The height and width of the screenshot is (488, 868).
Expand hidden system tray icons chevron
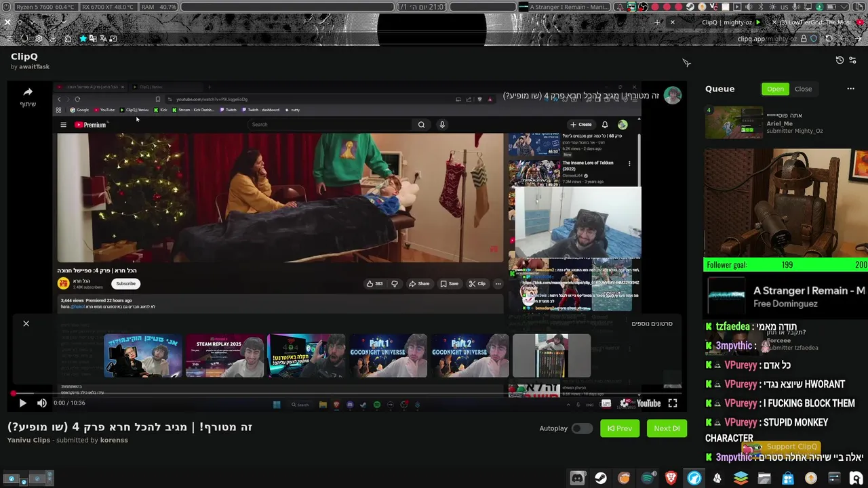pyautogui.click(x=844, y=7)
